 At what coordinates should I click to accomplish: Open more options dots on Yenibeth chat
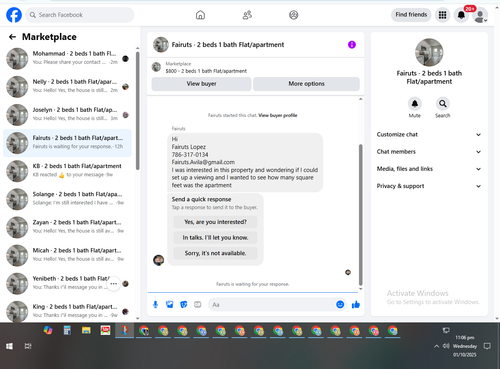click(114, 284)
